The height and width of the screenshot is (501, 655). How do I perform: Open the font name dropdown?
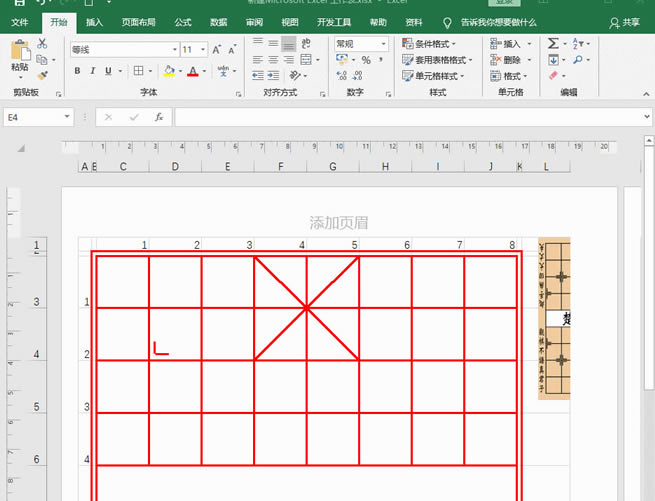171,49
